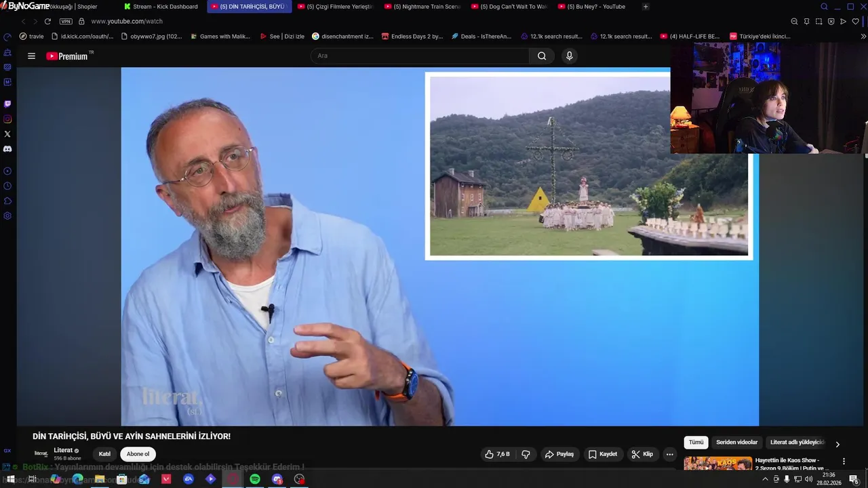Go back with the browser back arrow
This screenshot has width=868, height=488.
coord(23,22)
